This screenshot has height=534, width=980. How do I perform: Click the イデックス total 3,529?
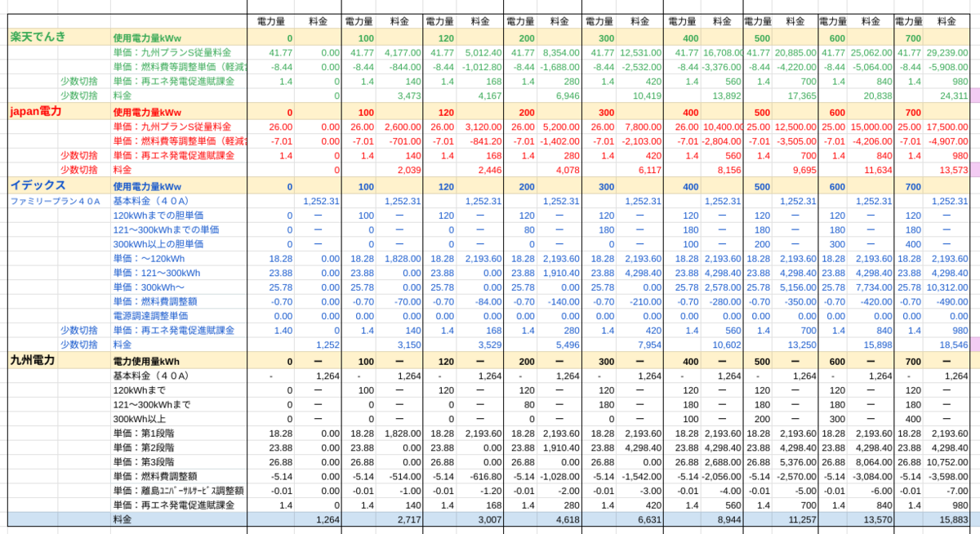point(488,345)
